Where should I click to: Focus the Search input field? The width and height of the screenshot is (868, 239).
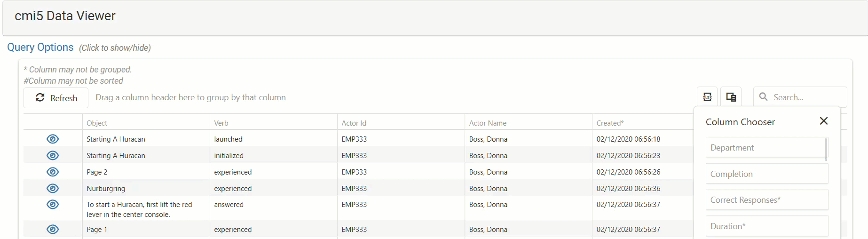pos(800,97)
